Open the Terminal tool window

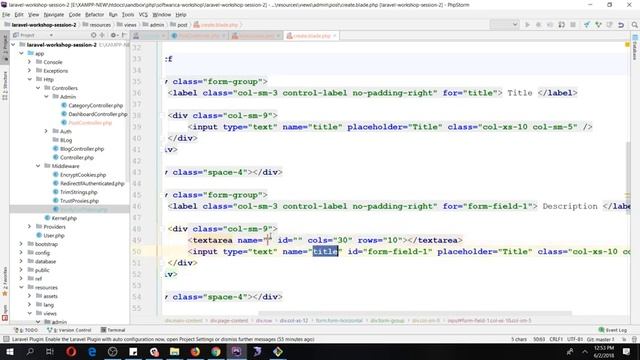[x=113, y=330]
